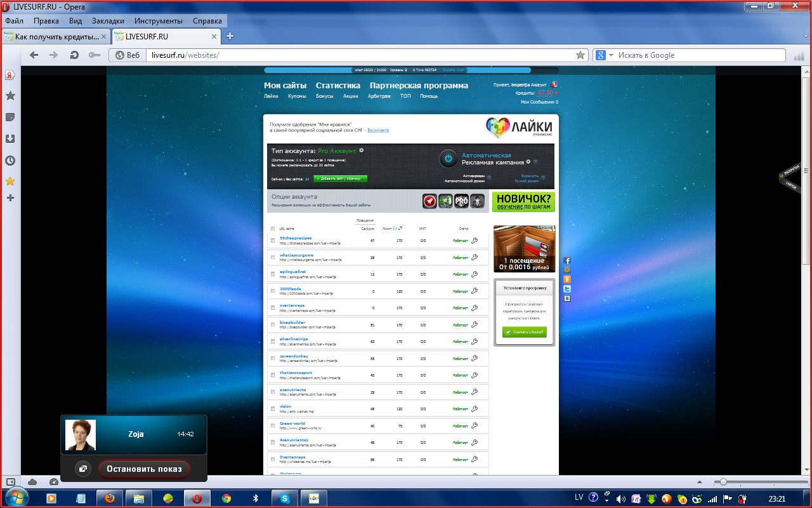This screenshot has width=812, height=508.
Task: Click Остановить показ button
Action: (x=144, y=469)
